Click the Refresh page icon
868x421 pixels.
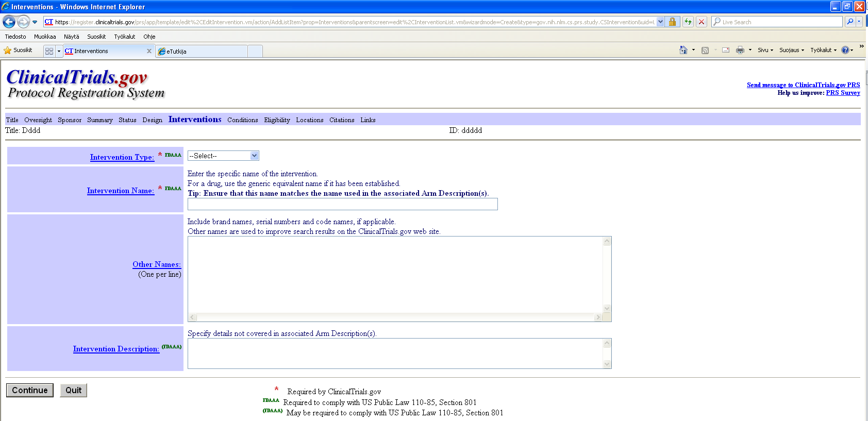(x=688, y=22)
